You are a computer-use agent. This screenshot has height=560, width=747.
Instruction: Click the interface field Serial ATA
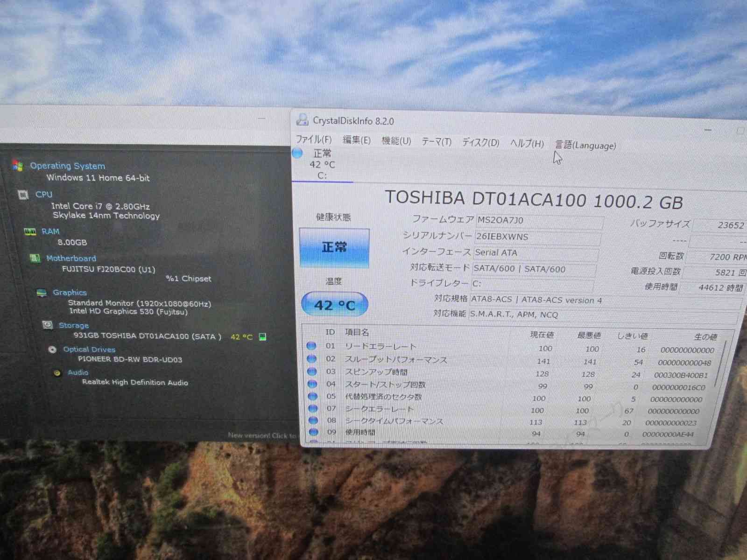536,253
